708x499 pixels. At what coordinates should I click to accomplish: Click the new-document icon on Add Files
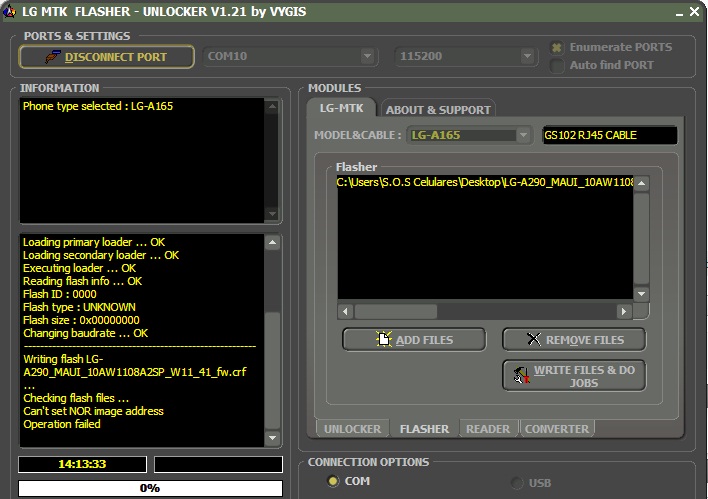click(x=384, y=339)
